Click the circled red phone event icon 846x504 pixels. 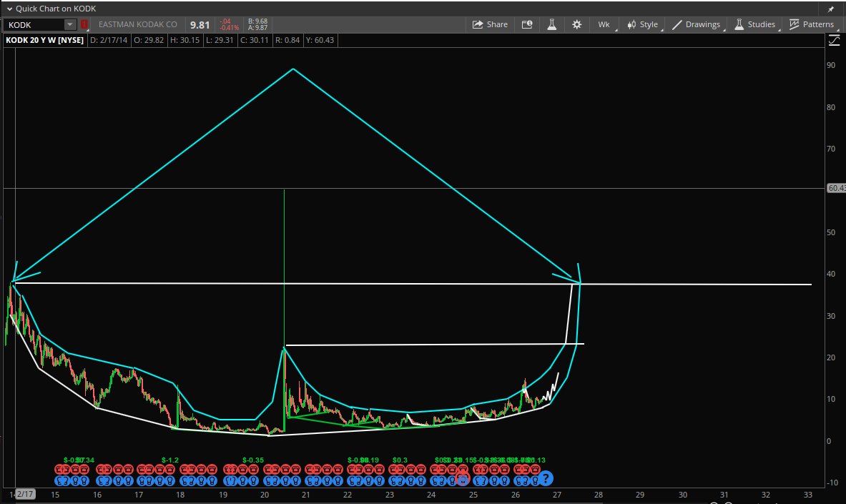462,478
